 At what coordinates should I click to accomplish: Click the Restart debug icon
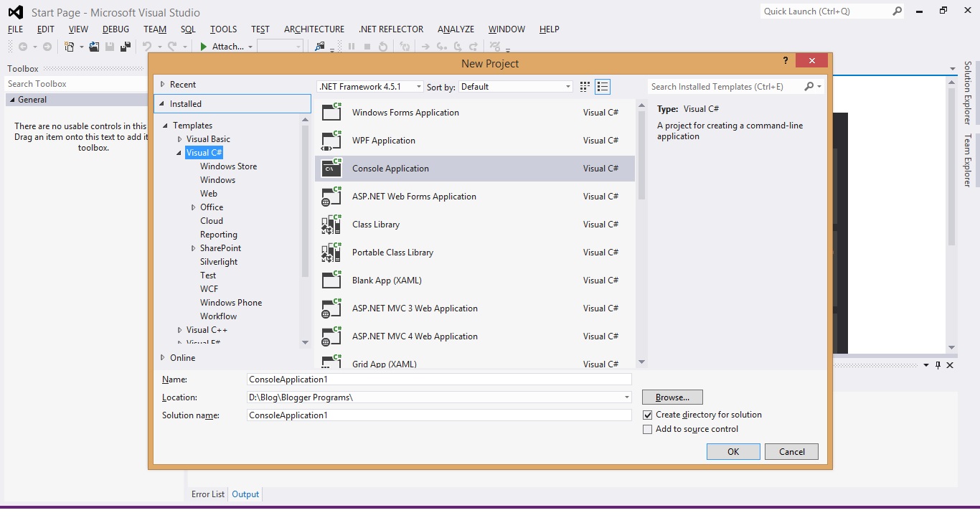tap(383, 45)
